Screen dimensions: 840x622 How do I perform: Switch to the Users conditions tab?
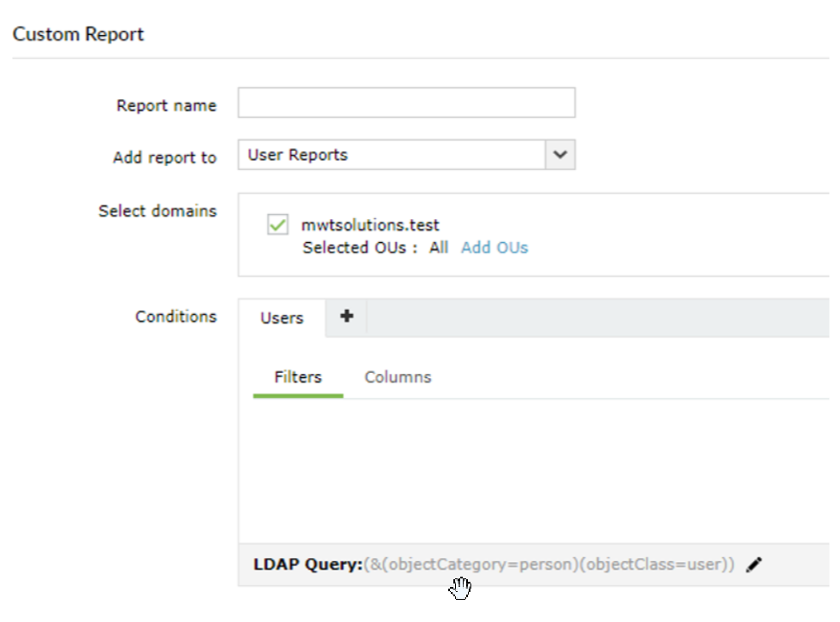click(281, 317)
